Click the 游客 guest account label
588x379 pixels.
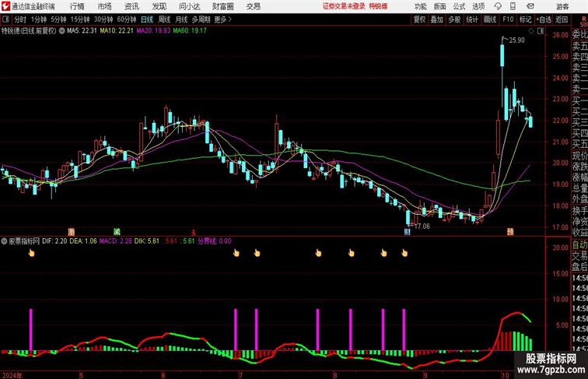pos(562,7)
